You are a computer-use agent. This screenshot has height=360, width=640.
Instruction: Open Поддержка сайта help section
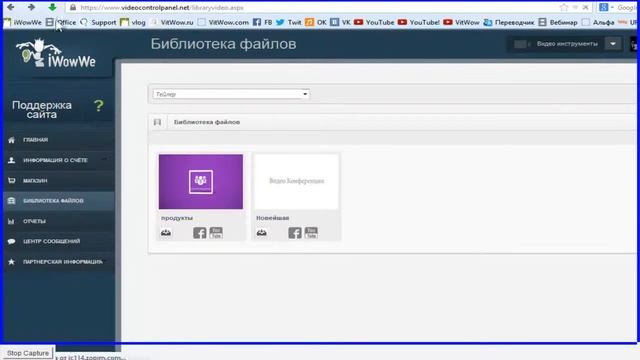coord(42,109)
